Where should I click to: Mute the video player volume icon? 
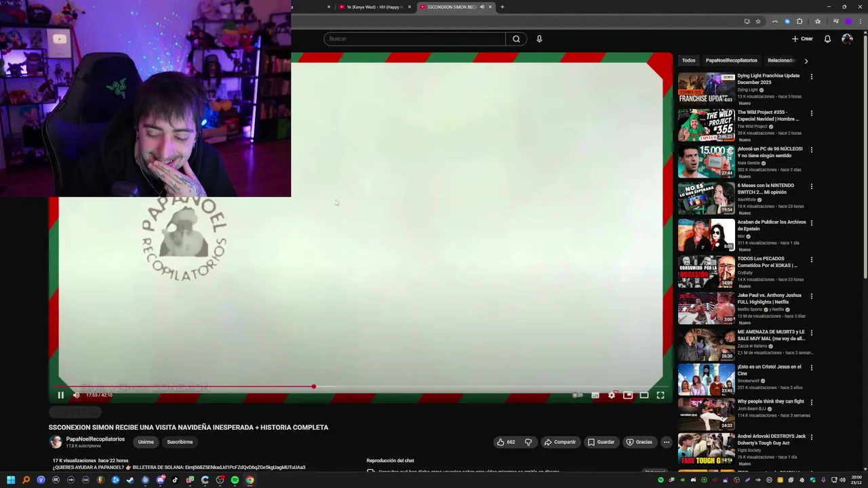pos(76,395)
